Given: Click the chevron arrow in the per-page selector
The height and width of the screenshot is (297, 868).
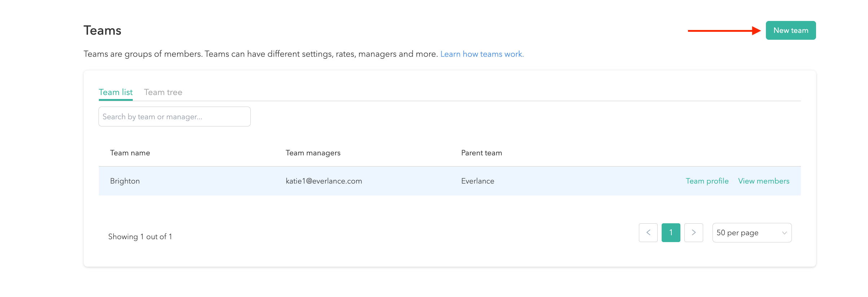Looking at the screenshot, I should pyautogui.click(x=784, y=233).
